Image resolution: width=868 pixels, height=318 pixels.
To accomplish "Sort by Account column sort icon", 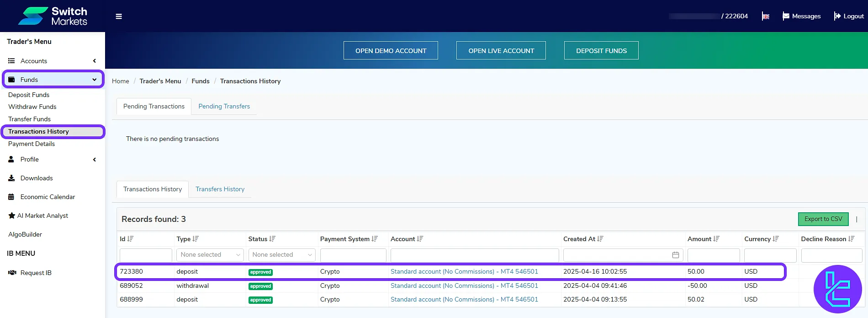I will (x=420, y=239).
